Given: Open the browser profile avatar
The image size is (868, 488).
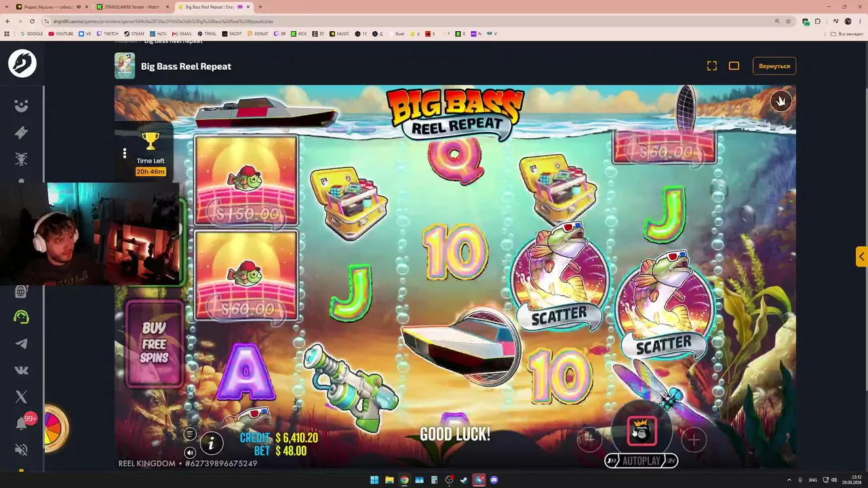Looking at the screenshot, I should [848, 21].
